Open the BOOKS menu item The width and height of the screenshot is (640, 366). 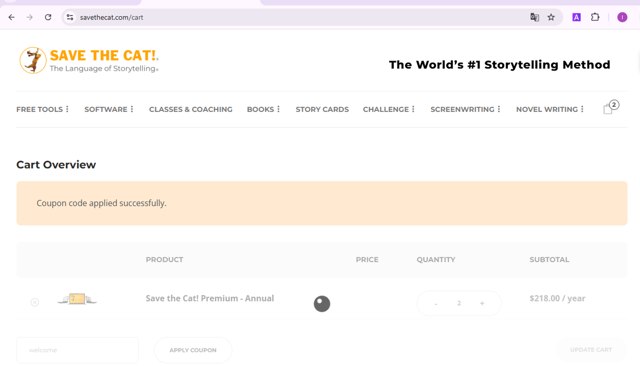click(x=260, y=109)
